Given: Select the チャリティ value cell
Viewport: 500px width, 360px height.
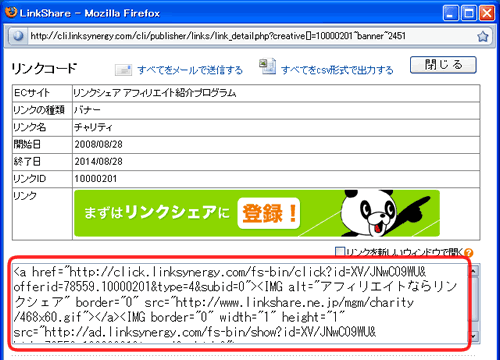Looking at the screenshot, I should click(276, 127).
